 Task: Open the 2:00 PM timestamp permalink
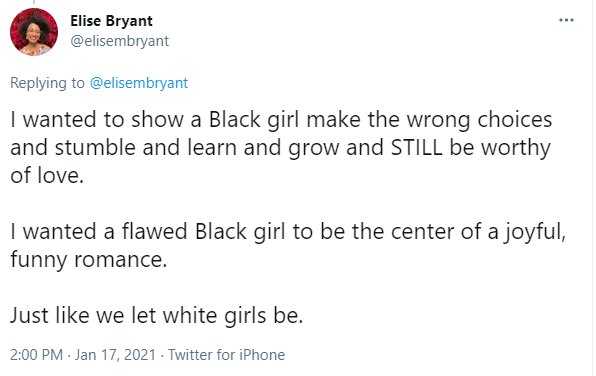(x=36, y=355)
